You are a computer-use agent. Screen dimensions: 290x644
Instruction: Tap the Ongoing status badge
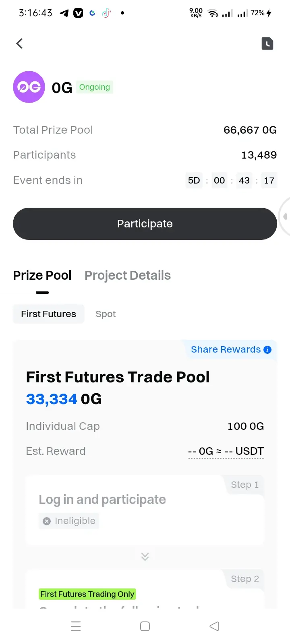(x=95, y=87)
